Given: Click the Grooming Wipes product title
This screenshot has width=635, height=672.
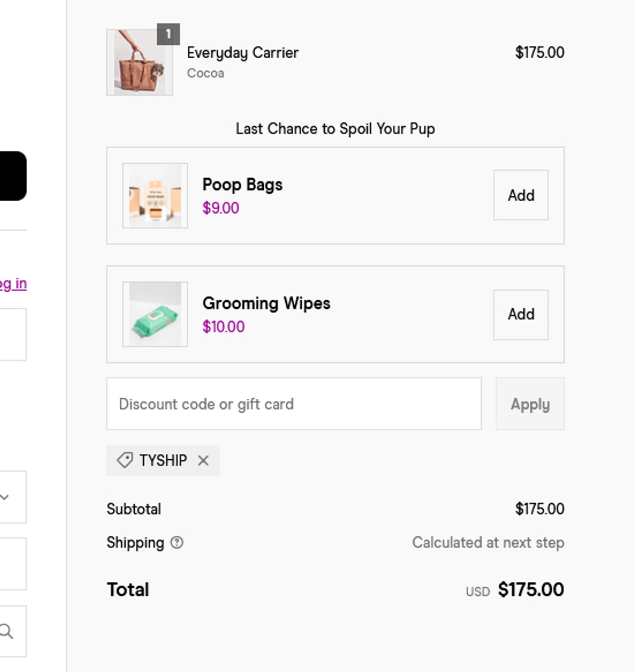Looking at the screenshot, I should tap(266, 303).
